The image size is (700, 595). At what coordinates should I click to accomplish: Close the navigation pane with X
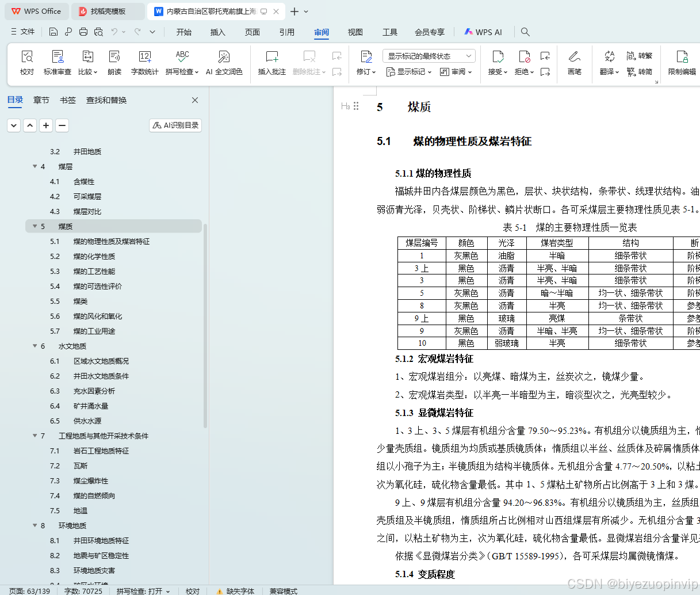[x=195, y=100]
